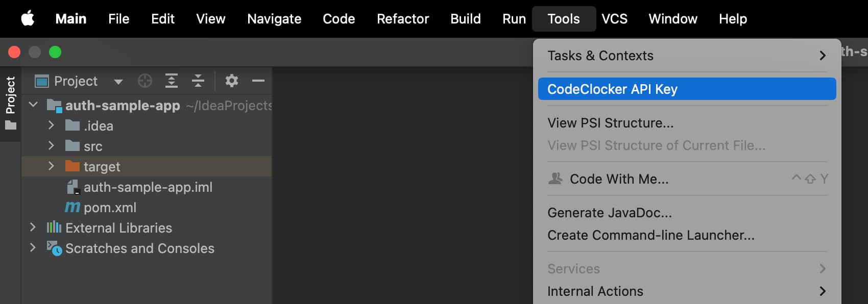Open the Project view mode dropdown

pos(118,81)
